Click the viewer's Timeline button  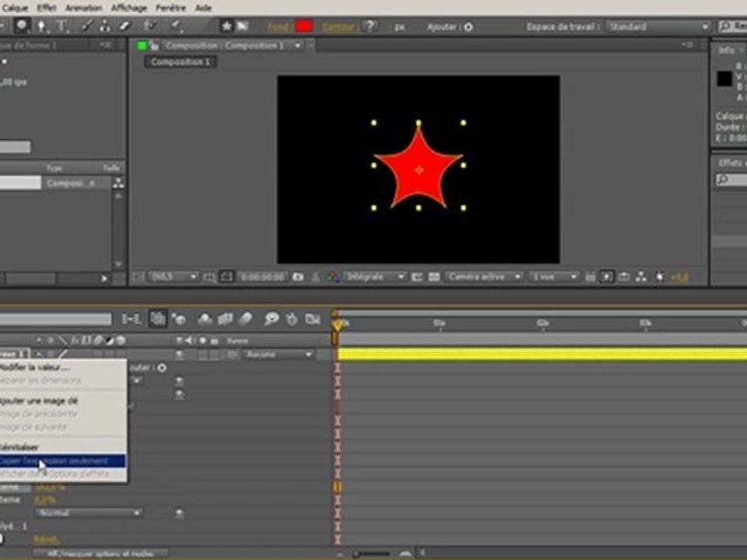624,277
